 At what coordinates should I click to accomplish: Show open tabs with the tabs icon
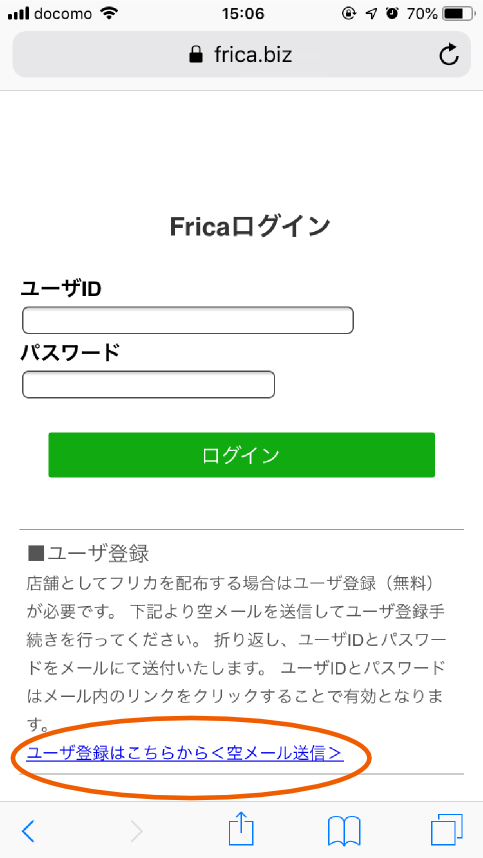point(447,830)
